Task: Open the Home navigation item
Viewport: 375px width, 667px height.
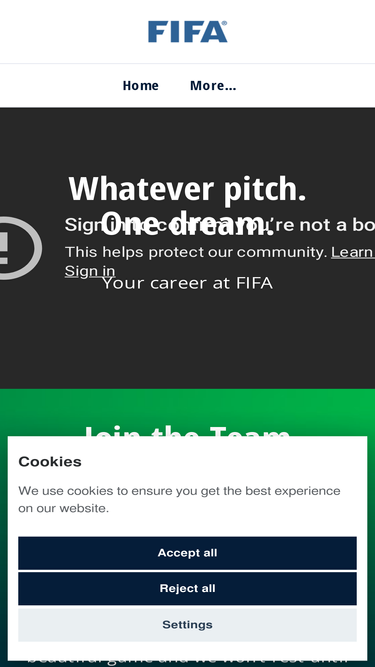Action: [140, 86]
